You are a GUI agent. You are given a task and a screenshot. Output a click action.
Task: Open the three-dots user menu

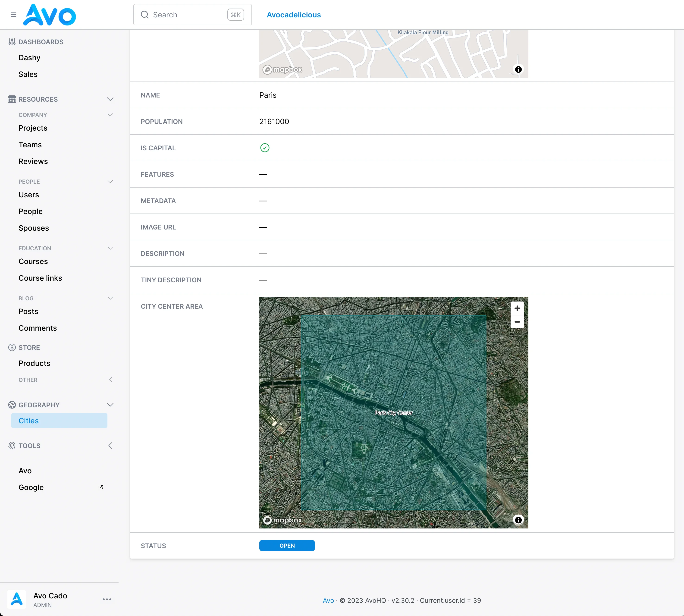coord(107,599)
